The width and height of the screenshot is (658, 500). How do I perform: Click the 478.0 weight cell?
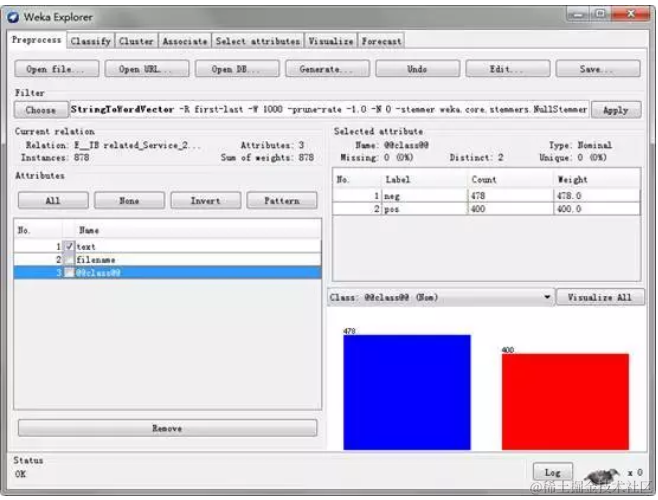[596, 196]
